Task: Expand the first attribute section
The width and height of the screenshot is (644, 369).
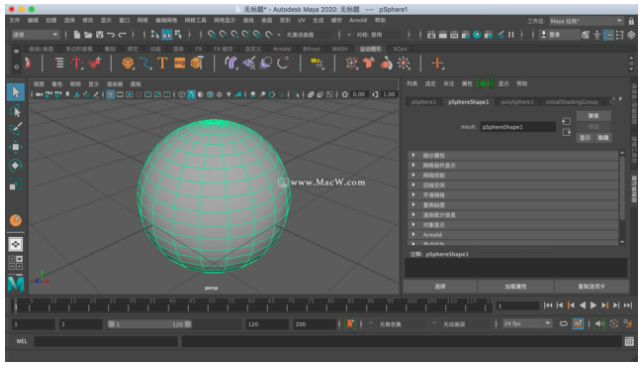Action: [x=513, y=155]
